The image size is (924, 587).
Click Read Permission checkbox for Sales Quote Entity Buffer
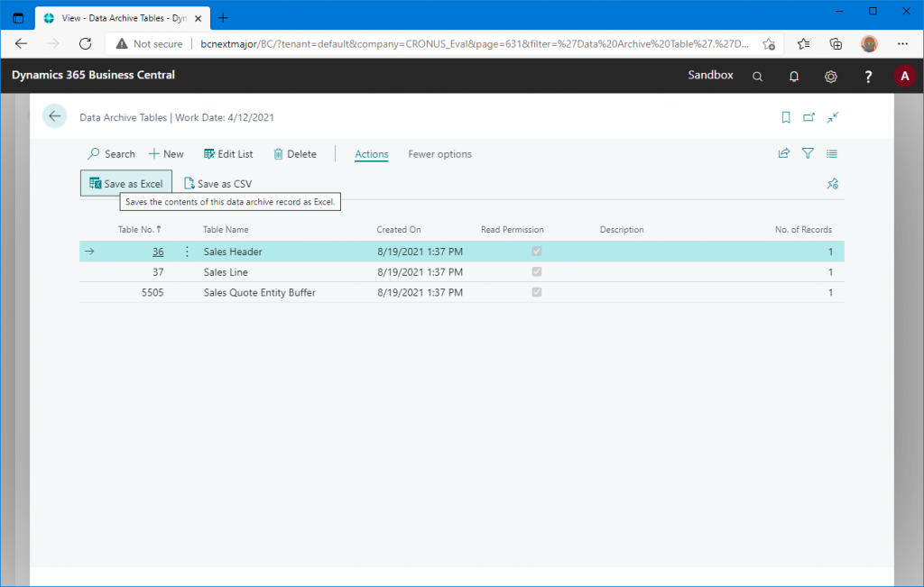click(536, 292)
